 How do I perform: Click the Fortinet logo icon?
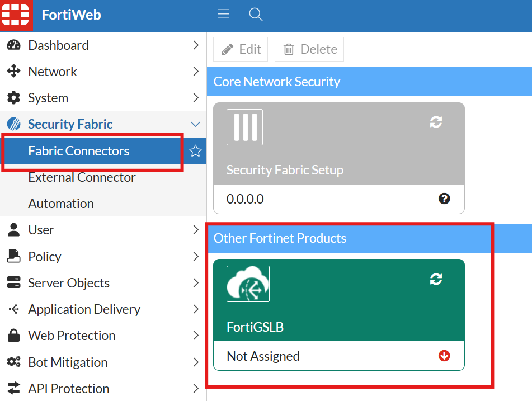[x=16, y=15]
